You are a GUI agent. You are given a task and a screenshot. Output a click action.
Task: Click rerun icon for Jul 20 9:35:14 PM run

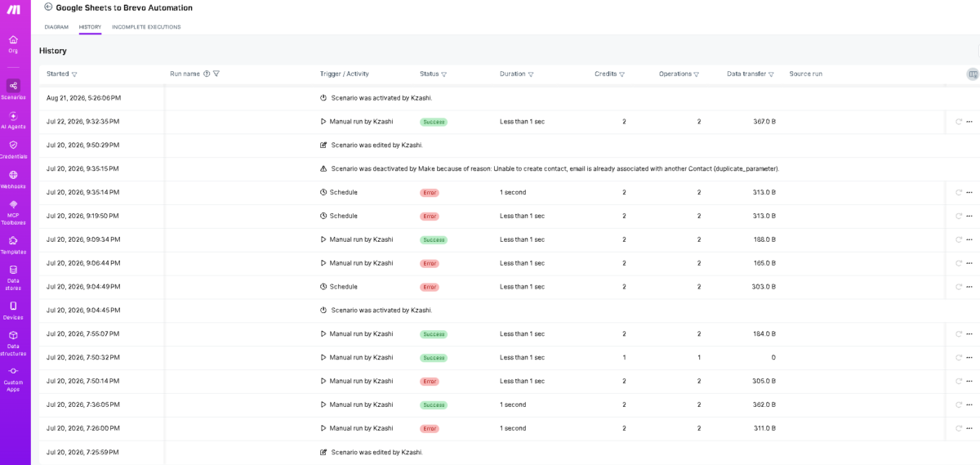(x=959, y=193)
